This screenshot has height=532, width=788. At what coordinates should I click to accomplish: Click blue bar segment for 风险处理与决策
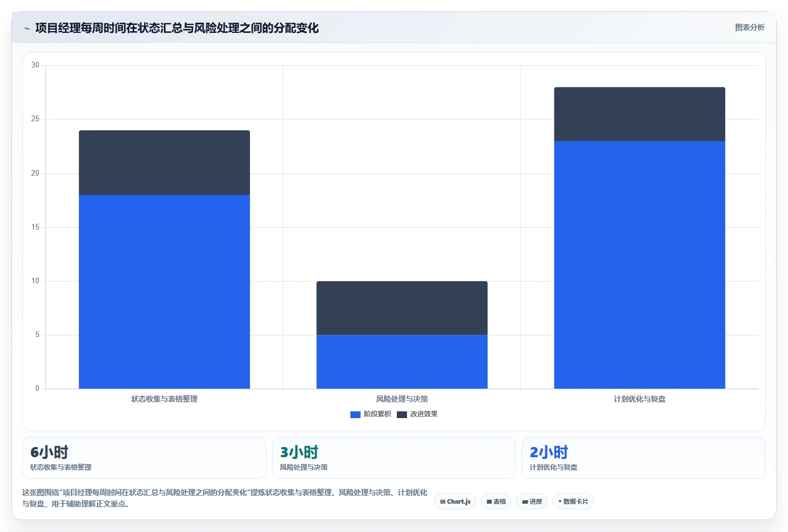coord(402,361)
